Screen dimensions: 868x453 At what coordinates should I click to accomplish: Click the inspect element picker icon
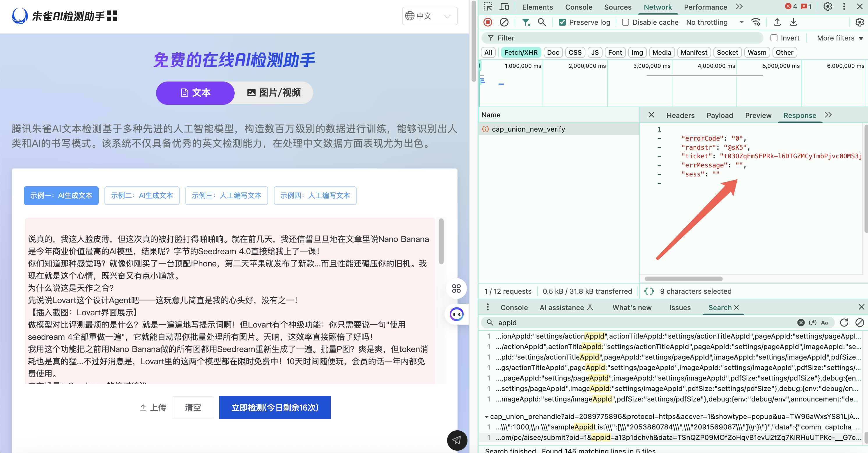coord(488,7)
